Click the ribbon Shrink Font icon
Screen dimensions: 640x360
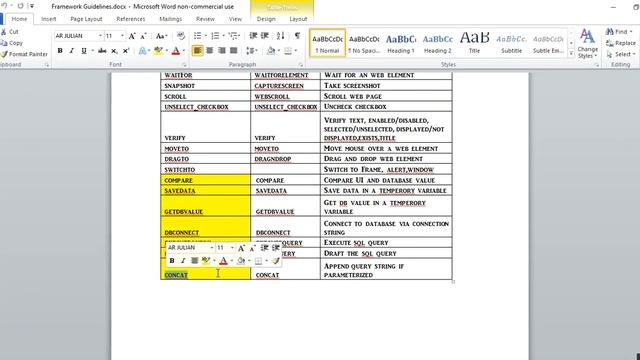(143, 36)
